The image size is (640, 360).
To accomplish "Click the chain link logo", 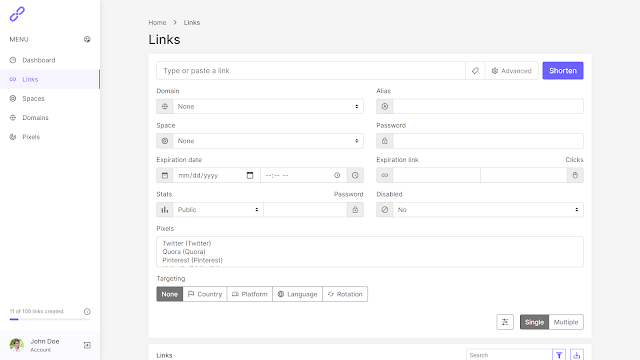I will tap(17, 14).
